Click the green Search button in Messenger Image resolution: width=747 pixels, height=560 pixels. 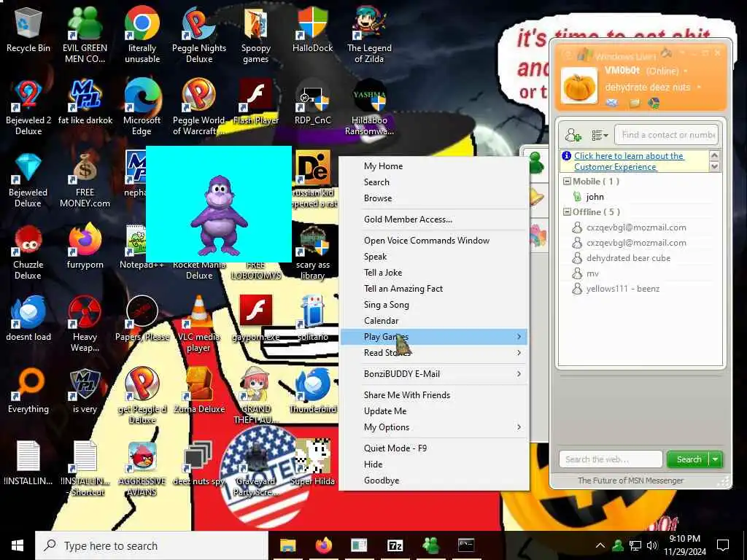[x=689, y=459]
